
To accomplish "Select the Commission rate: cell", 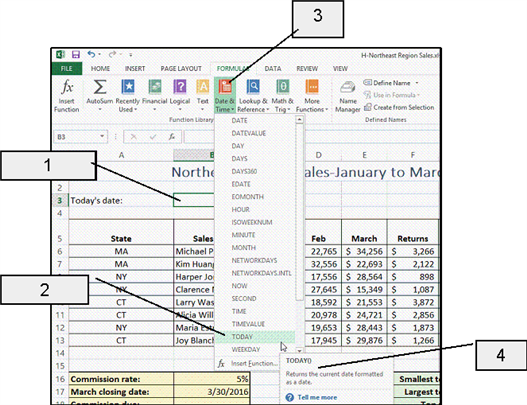I will [121, 379].
